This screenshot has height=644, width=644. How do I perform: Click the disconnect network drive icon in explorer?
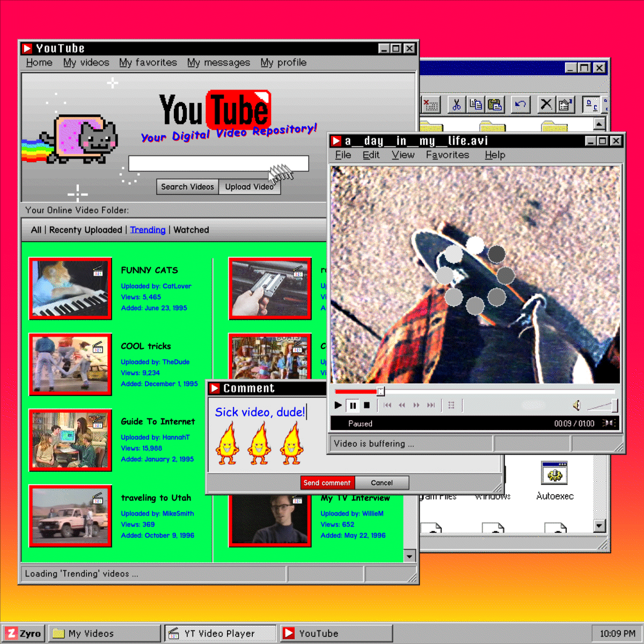coord(431,104)
